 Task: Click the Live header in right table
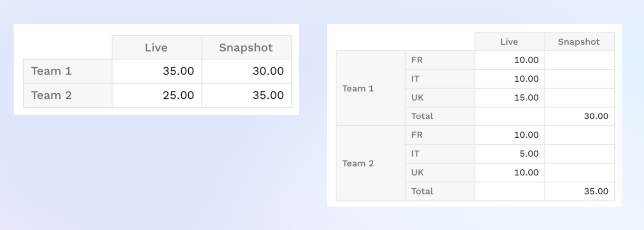[x=509, y=42]
